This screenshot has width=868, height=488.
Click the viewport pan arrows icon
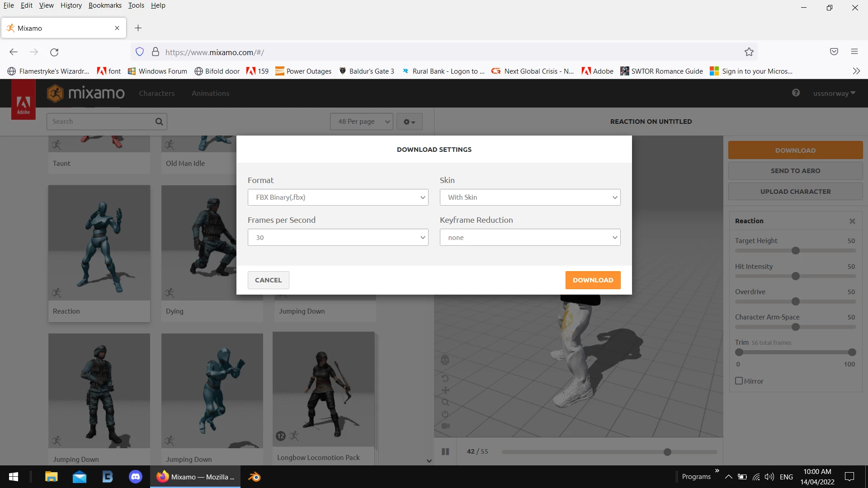pyautogui.click(x=445, y=390)
